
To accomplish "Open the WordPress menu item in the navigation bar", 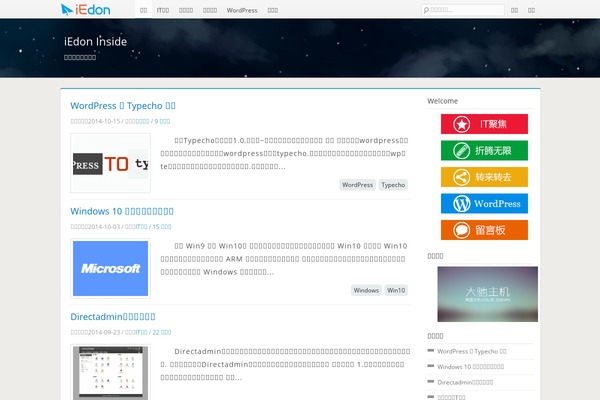I will (x=242, y=10).
